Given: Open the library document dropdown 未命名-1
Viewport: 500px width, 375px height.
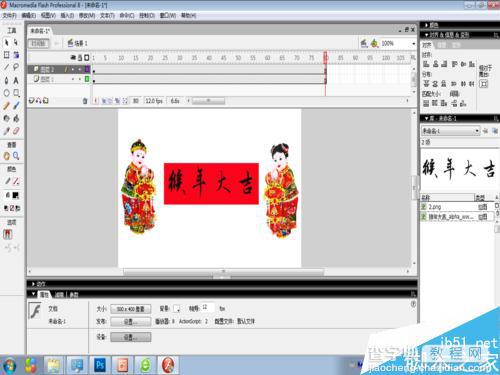Looking at the screenshot, I should coord(450,131).
